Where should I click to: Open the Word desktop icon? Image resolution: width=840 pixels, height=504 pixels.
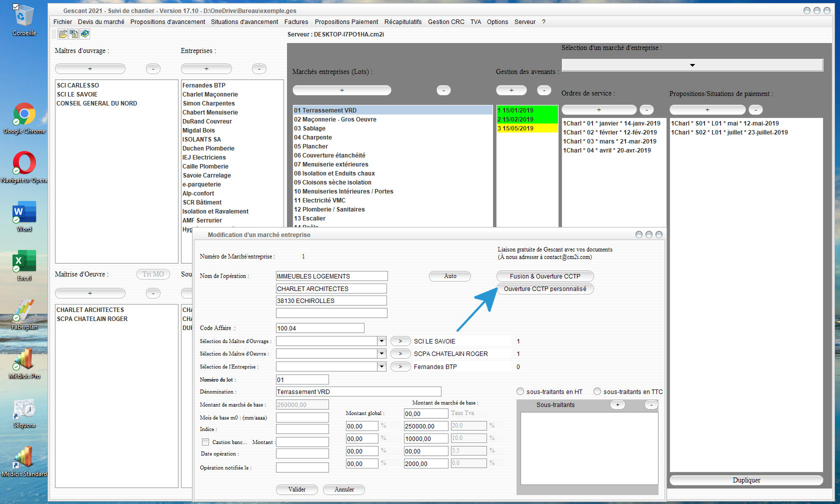pos(24,216)
